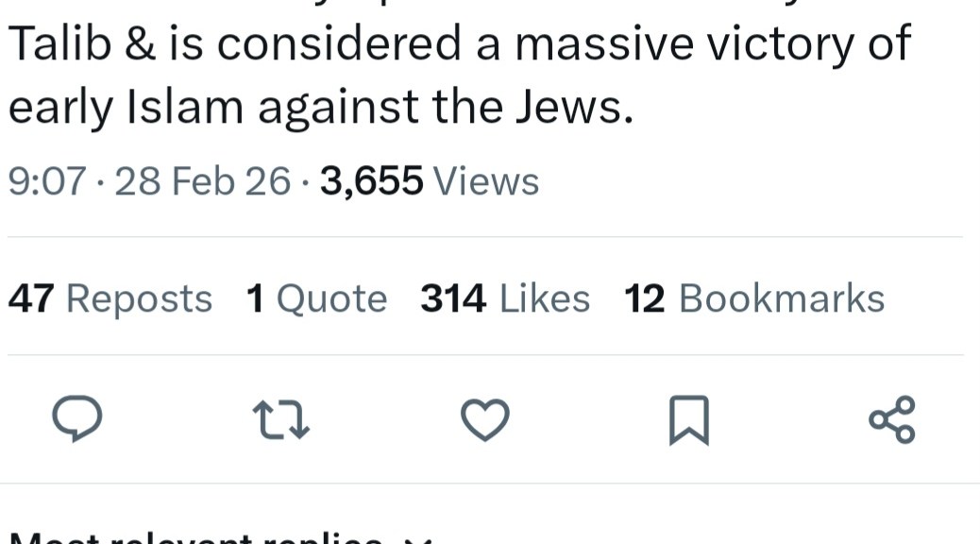Screen dimensions: 980x544
Task: Open the share icon options
Action: 891,419
